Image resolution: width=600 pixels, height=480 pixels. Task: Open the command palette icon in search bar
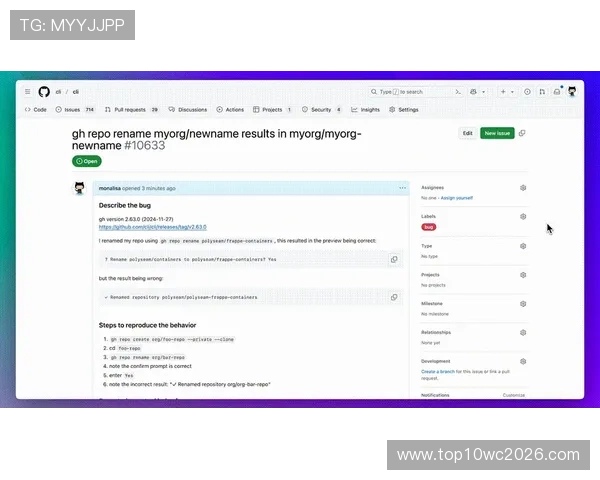click(458, 92)
